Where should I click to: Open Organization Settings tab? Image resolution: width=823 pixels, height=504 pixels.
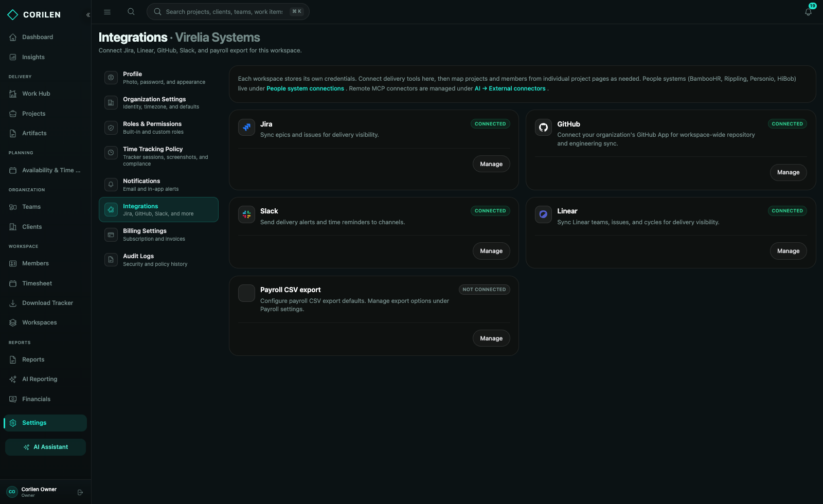pyautogui.click(x=158, y=103)
